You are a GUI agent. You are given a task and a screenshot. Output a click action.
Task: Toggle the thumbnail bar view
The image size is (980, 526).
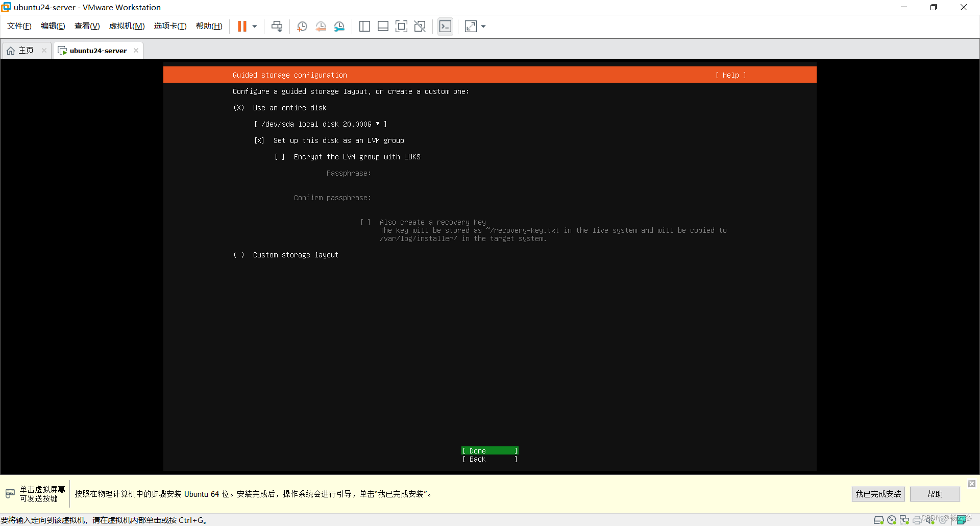tap(383, 27)
